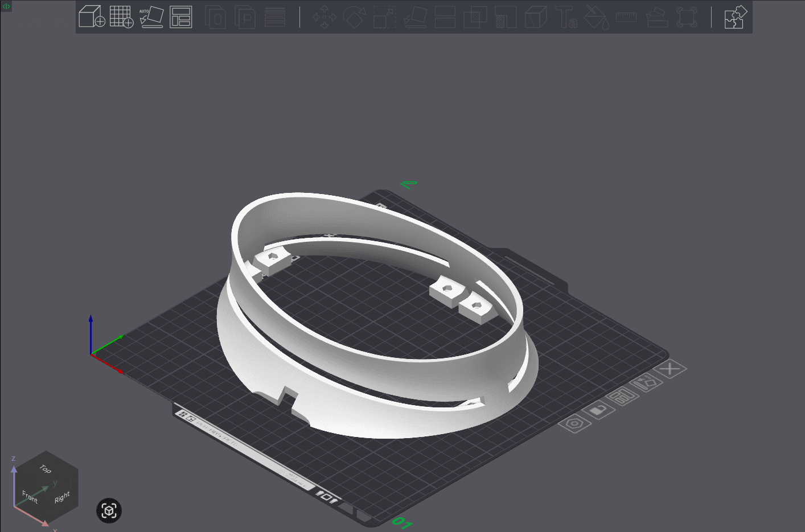Run the Auto Orient tool
Screen dimensions: 805x532
point(151,17)
